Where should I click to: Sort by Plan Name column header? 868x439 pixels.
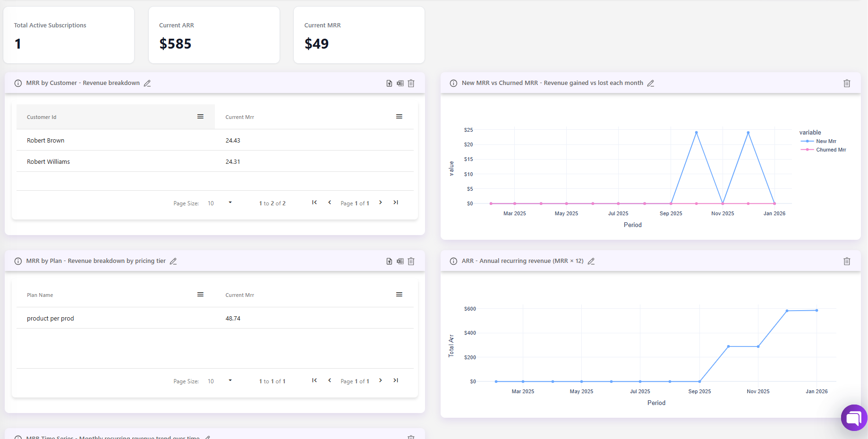(40, 295)
